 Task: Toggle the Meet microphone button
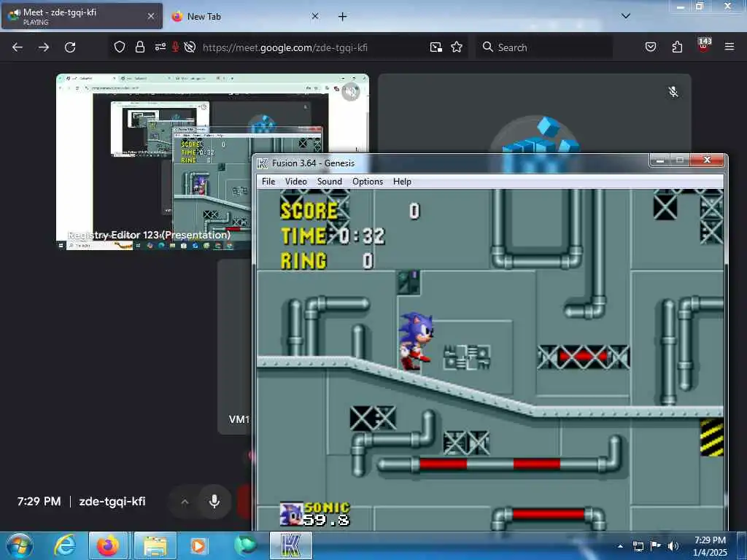click(x=214, y=502)
